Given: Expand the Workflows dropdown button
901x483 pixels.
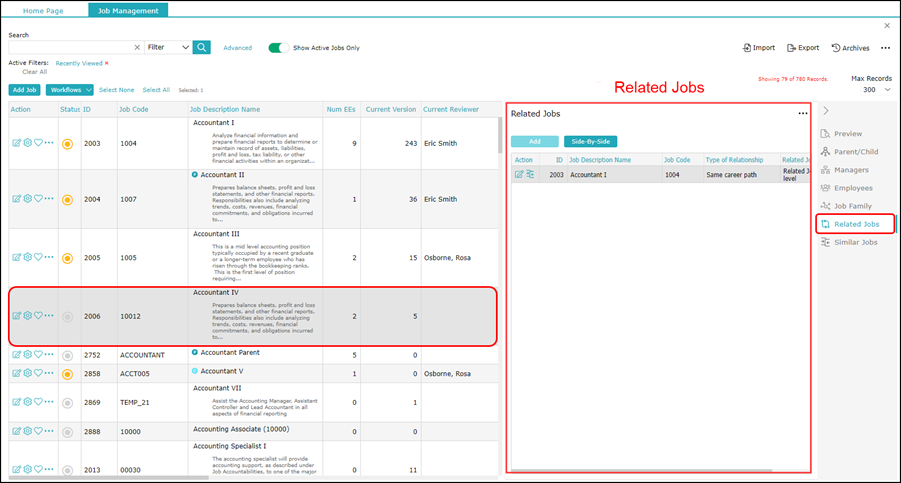Looking at the screenshot, I should coord(70,90).
